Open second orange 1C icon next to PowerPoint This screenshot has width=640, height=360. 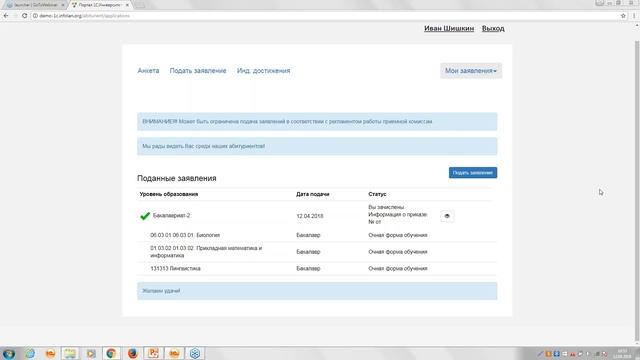point(174,353)
